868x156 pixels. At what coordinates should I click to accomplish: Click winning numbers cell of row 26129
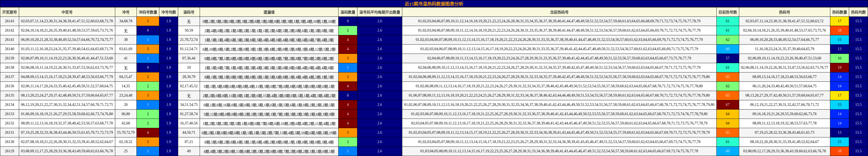pos(67,151)
